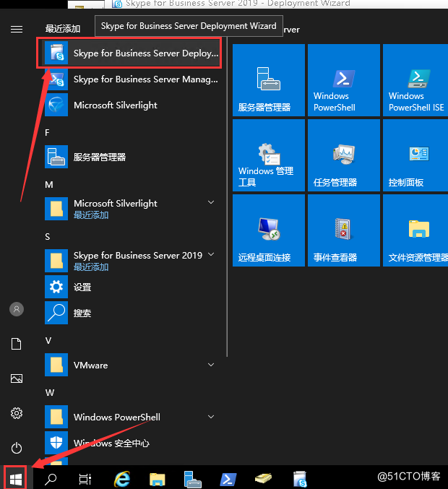
Task: Open the user account icon in Start sidebar
Action: click(17, 309)
